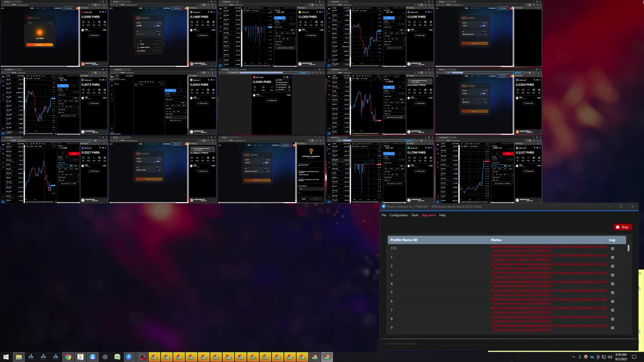
Task: Click the Status column header
Action: pos(496,240)
